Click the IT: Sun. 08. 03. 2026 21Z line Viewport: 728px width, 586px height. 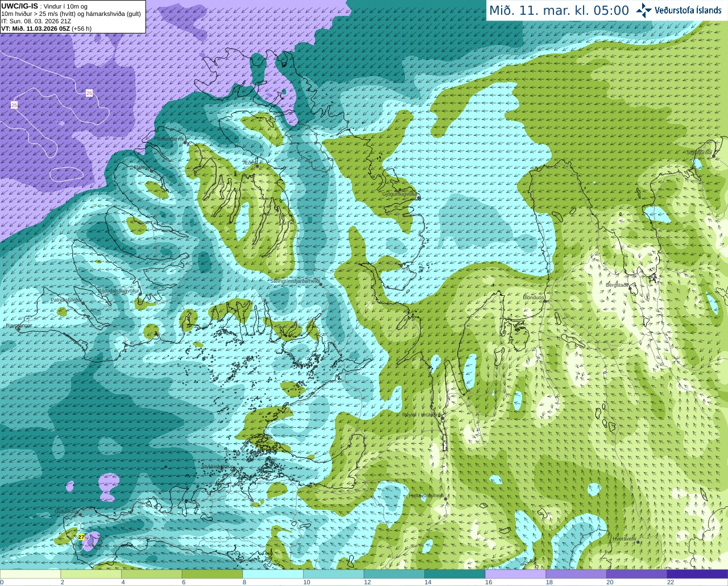click(36, 21)
